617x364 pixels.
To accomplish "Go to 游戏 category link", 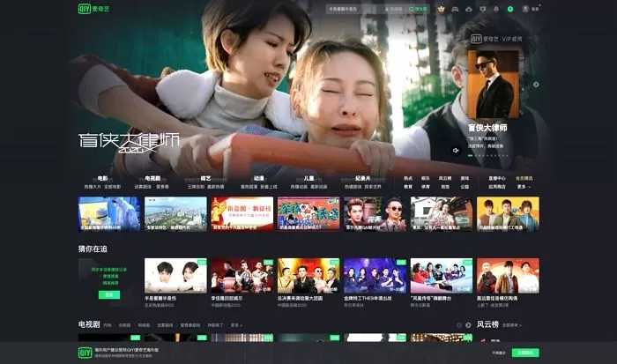I will click(x=465, y=178).
